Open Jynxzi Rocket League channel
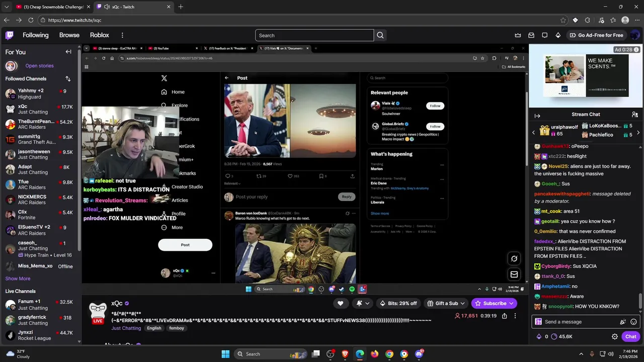644x362 pixels. (40, 335)
